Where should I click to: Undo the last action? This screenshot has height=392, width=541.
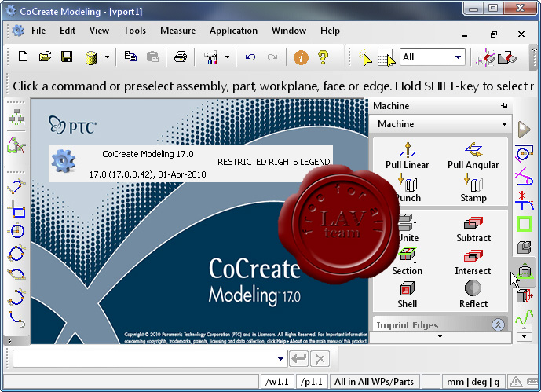pyautogui.click(x=250, y=57)
